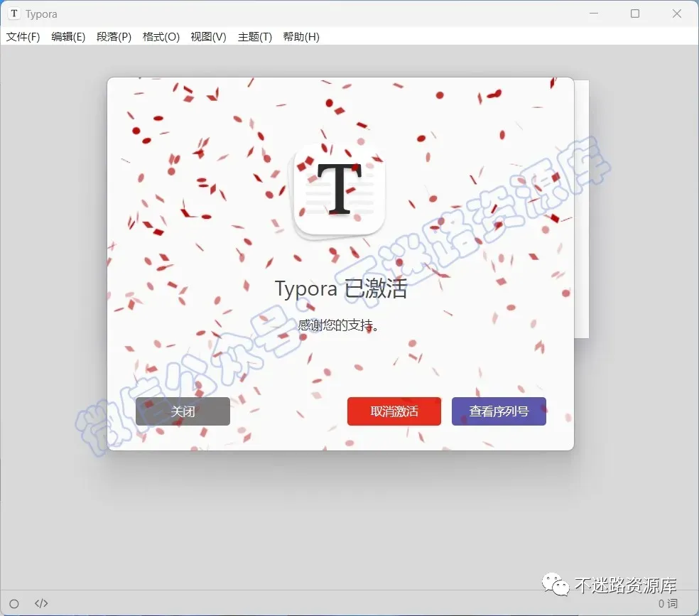Open the 格式(O) menu
This screenshot has width=699, height=616.
pos(161,37)
